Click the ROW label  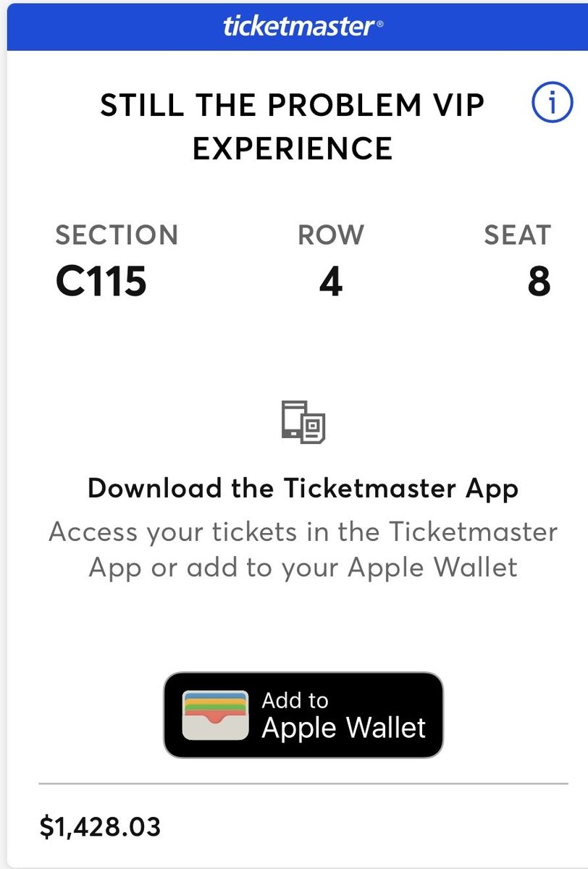pos(331,235)
